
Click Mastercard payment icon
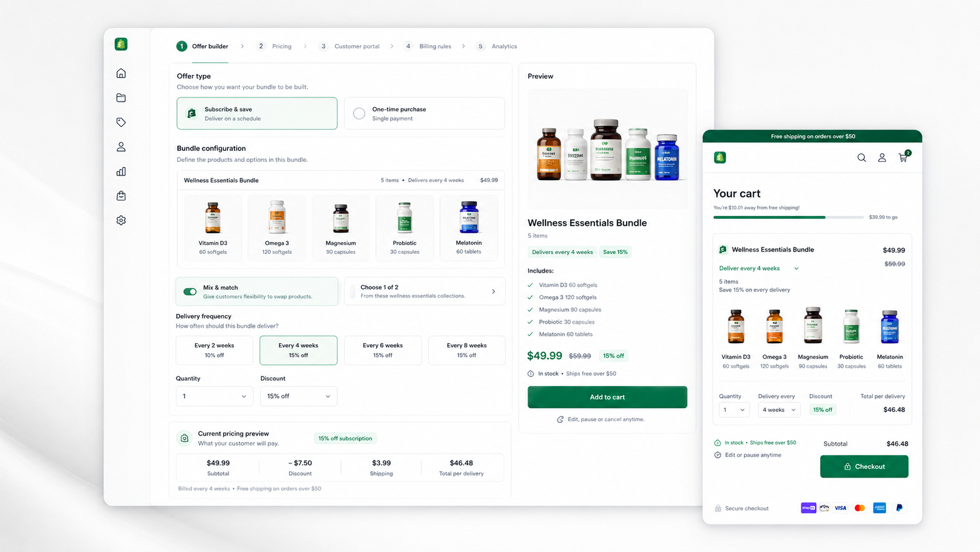click(x=860, y=508)
